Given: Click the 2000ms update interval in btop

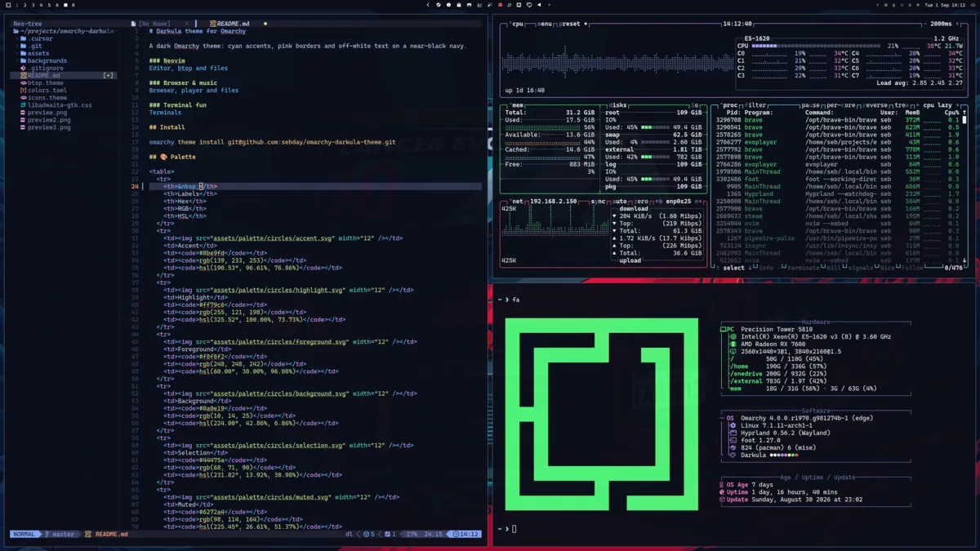Looking at the screenshot, I should 941,24.
